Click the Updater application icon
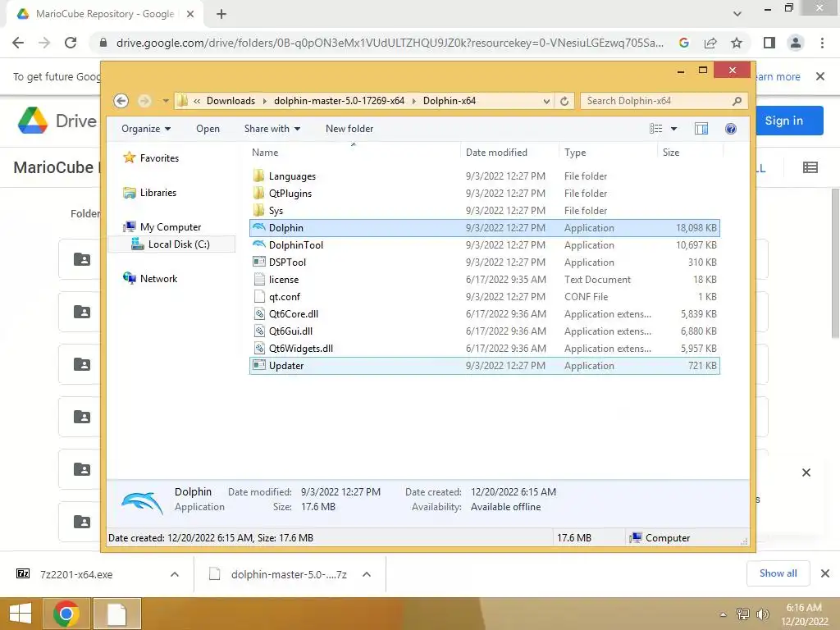 click(258, 365)
